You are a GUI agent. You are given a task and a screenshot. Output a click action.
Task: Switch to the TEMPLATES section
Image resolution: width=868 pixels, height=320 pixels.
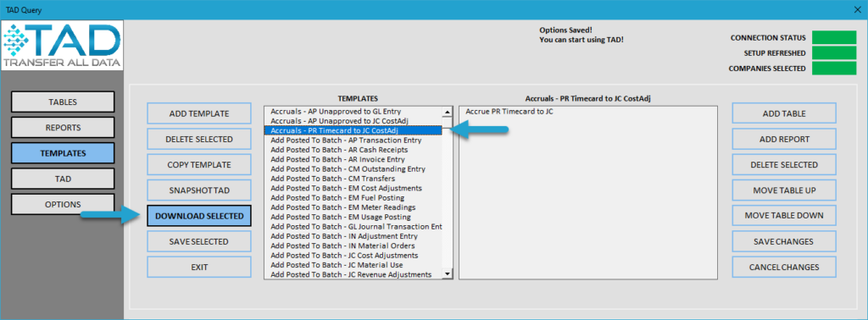(x=63, y=153)
